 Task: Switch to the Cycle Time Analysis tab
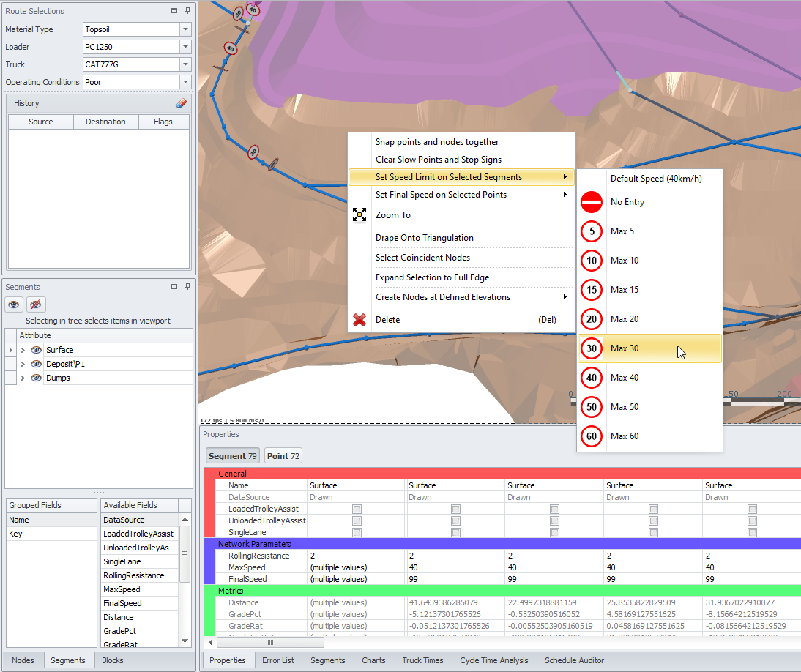[x=493, y=660]
